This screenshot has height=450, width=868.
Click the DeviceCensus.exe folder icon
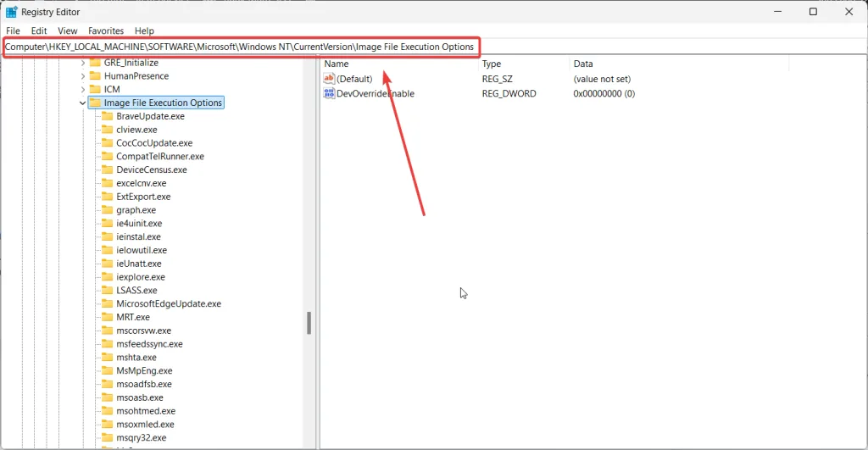[108, 170]
